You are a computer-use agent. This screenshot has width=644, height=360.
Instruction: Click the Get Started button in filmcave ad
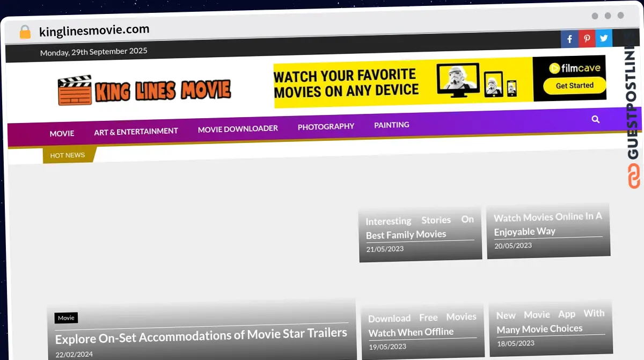click(x=574, y=85)
